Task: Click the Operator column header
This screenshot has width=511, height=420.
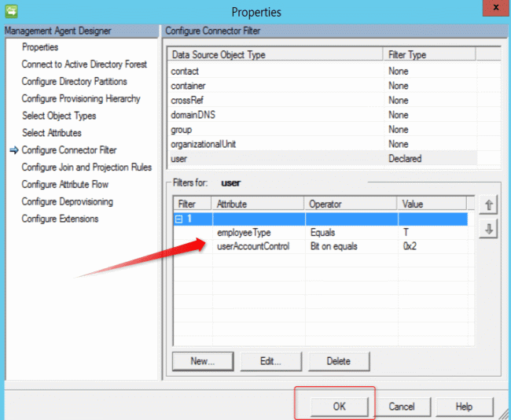Action: (351, 204)
